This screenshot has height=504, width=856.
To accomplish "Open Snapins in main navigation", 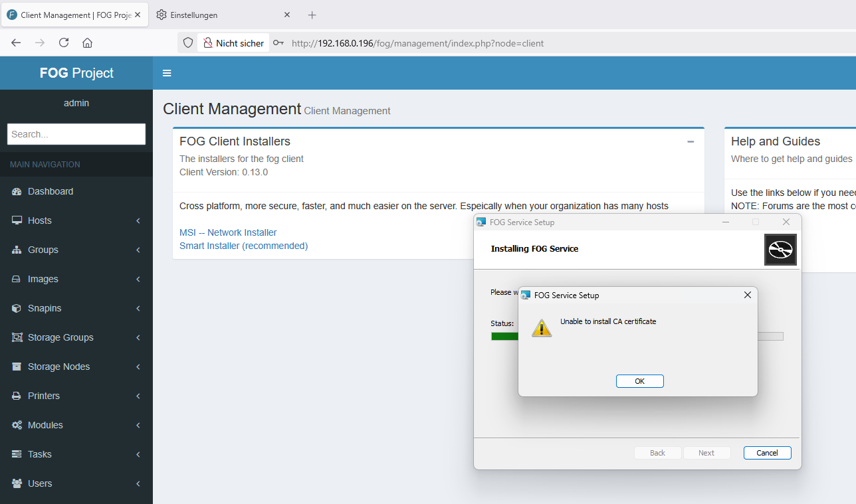I will (x=76, y=308).
